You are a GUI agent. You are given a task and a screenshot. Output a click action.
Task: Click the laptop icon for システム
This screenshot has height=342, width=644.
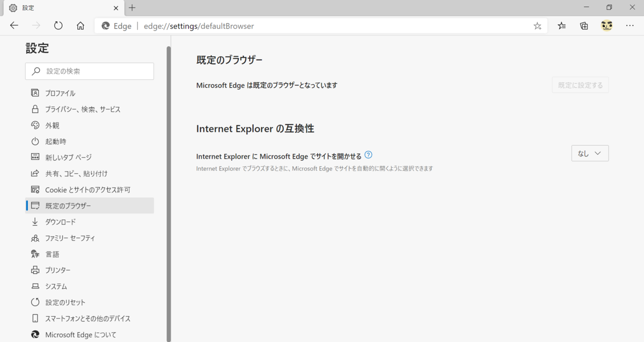point(35,286)
